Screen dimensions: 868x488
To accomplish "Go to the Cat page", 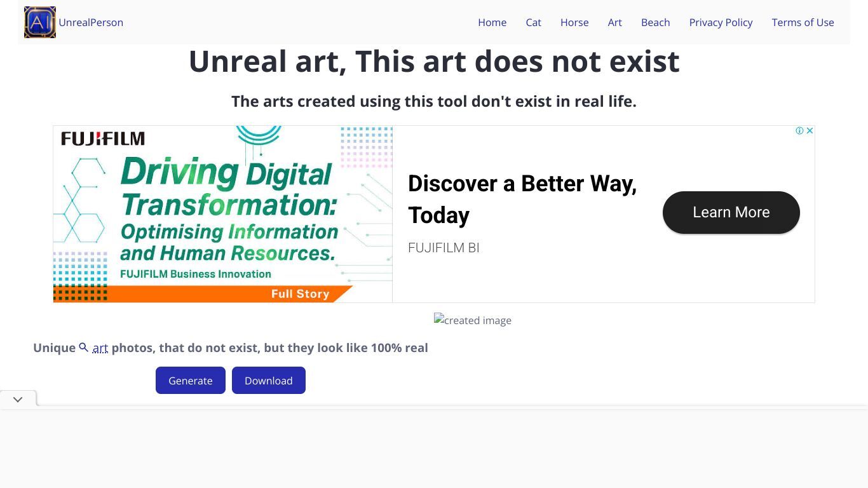I will [533, 22].
